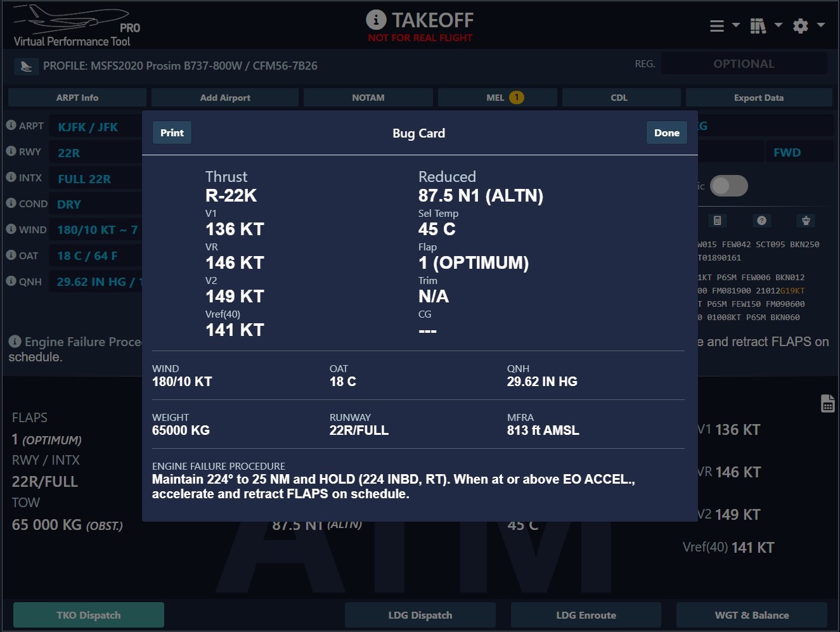The height and width of the screenshot is (632, 840).
Task: Click Done to close the Bug Card
Action: pyautogui.click(x=666, y=132)
